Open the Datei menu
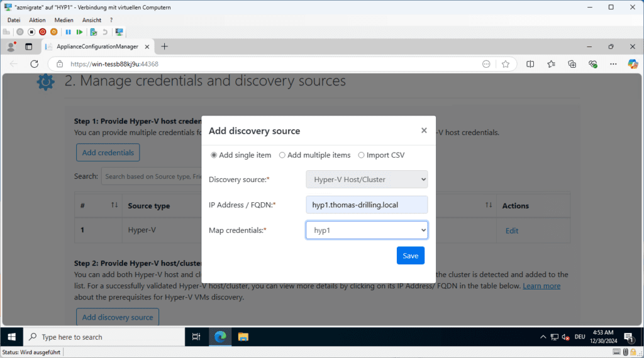The height and width of the screenshot is (358, 644). click(14, 19)
